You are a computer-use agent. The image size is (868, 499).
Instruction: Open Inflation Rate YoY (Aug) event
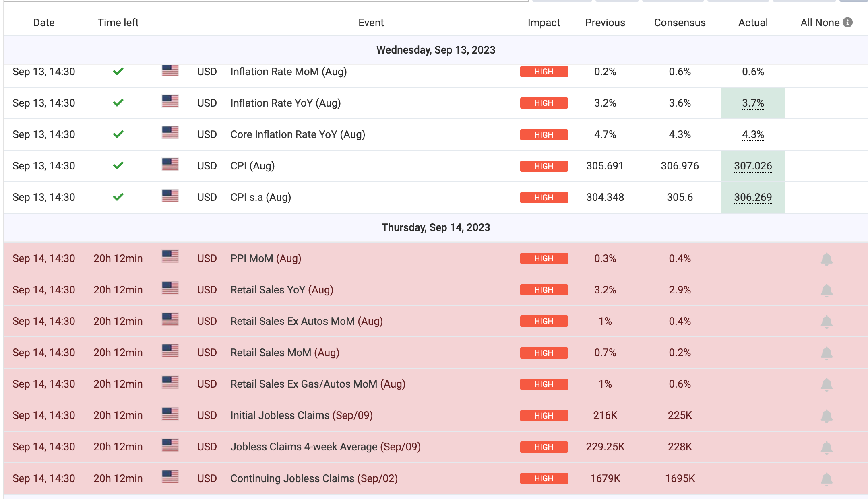point(285,103)
